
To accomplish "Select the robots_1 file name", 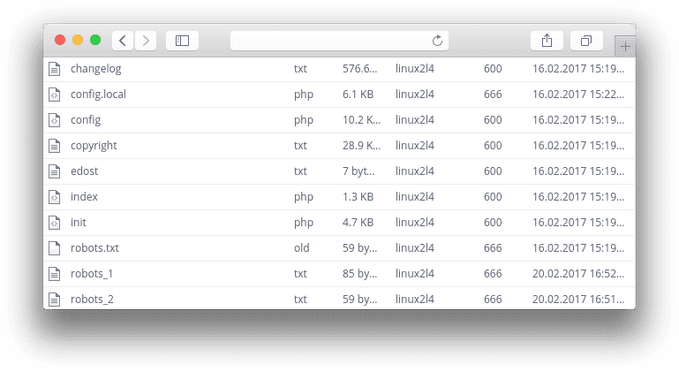I will [92, 274].
